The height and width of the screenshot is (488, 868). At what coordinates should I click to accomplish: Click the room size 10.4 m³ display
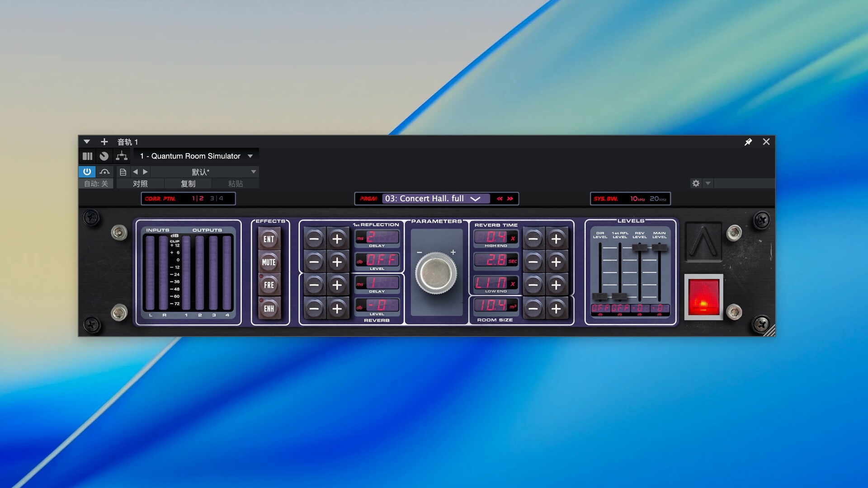click(495, 305)
